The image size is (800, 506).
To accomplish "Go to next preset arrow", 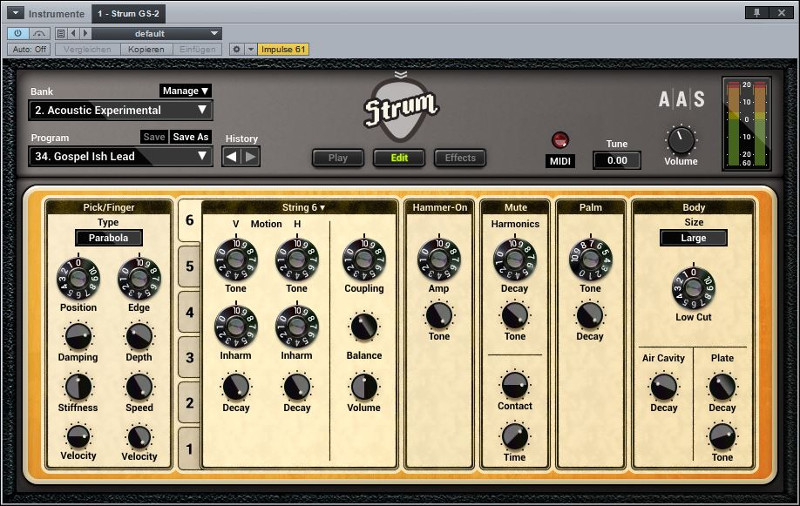I will click(86, 34).
